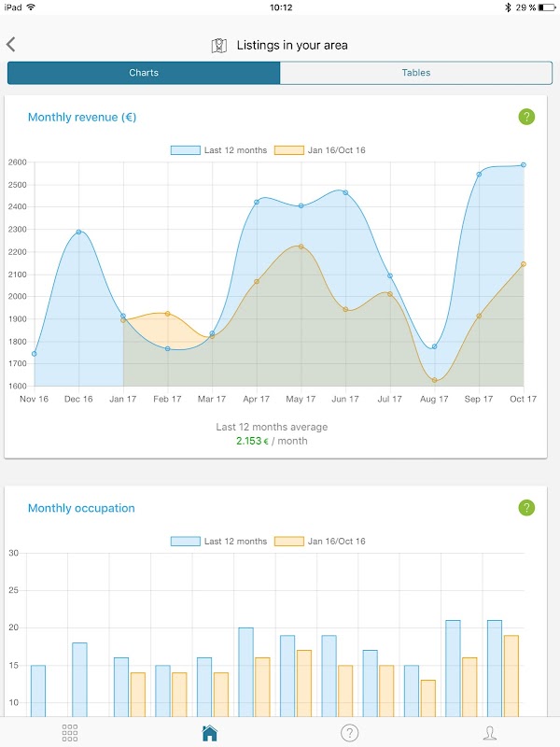Select the blue Nov 16 revenue data point
Image resolution: width=560 pixels, height=747 pixels.
tap(35, 354)
